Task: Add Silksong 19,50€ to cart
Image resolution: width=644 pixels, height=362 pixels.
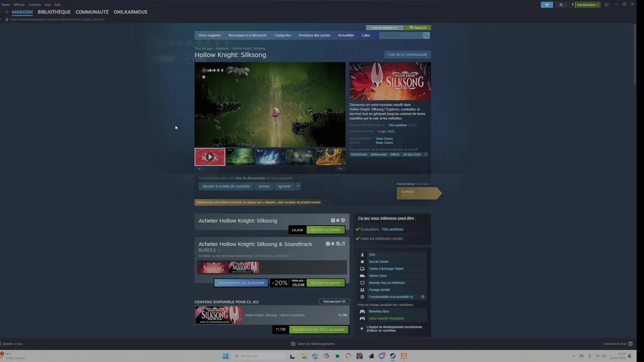Action: click(x=326, y=230)
